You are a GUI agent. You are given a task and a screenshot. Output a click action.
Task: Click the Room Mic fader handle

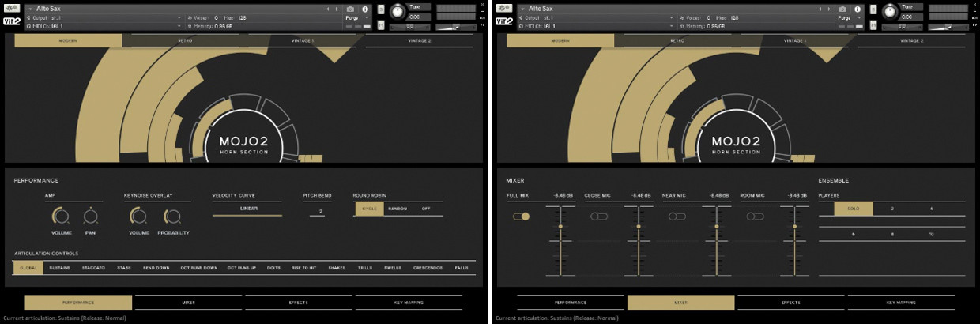click(794, 227)
